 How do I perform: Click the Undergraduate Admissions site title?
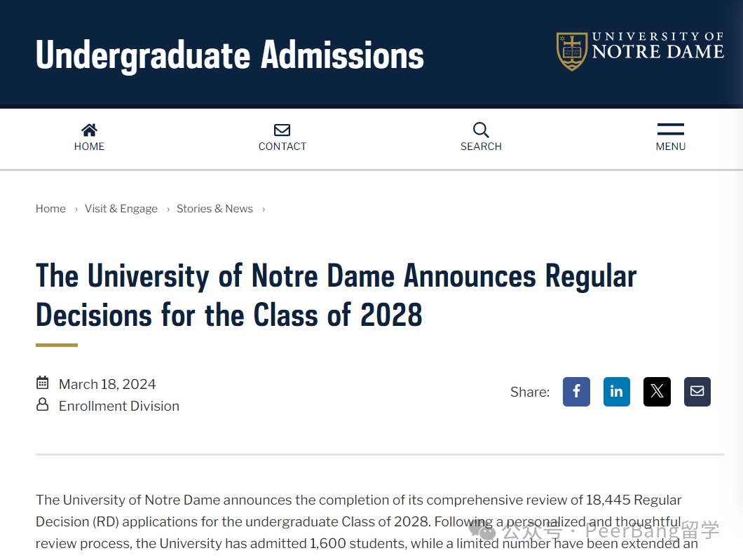pos(230,55)
